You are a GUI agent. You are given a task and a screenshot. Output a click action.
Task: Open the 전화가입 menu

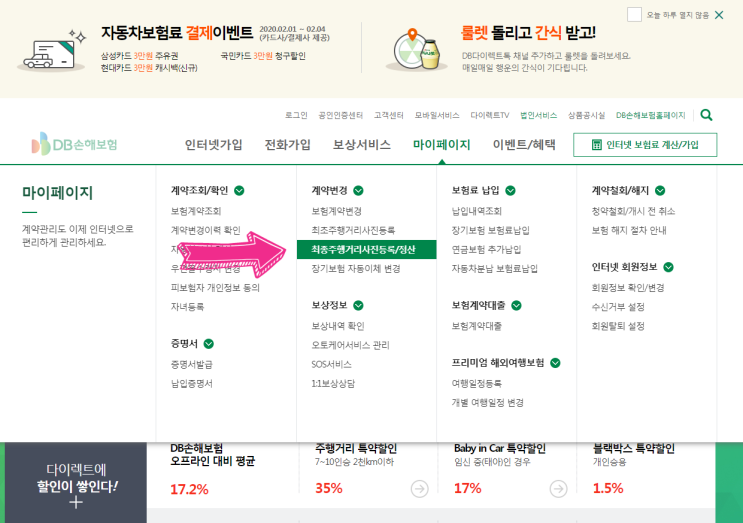(x=287, y=144)
